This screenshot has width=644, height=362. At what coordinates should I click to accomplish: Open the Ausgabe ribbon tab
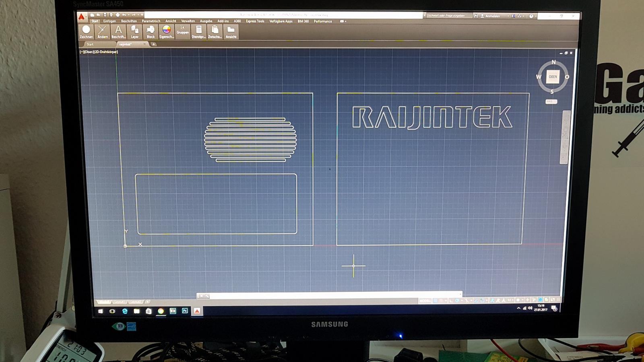[206, 21]
